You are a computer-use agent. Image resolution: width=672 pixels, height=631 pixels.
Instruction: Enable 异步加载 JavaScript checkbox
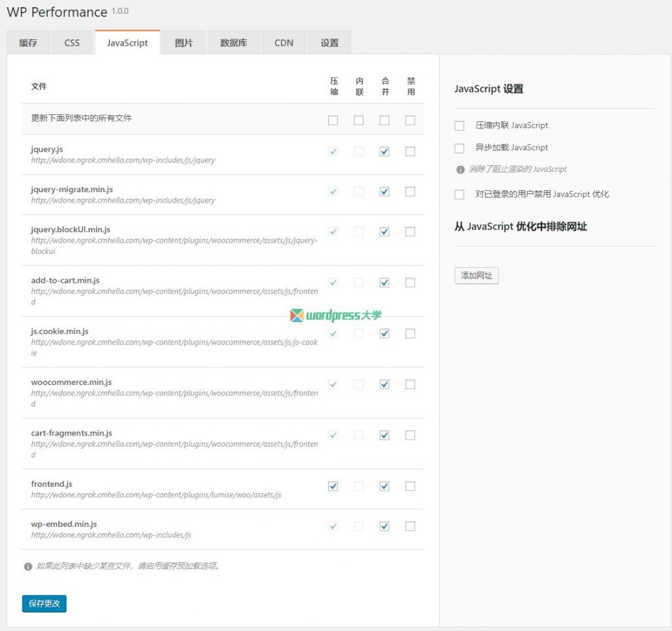[459, 148]
